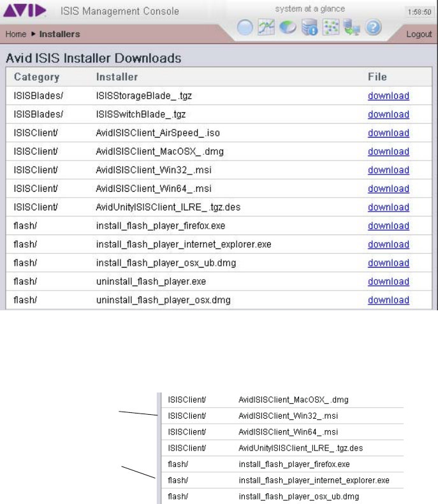Click the Avid logo
The height and width of the screenshot is (504, 438).
point(25,10)
